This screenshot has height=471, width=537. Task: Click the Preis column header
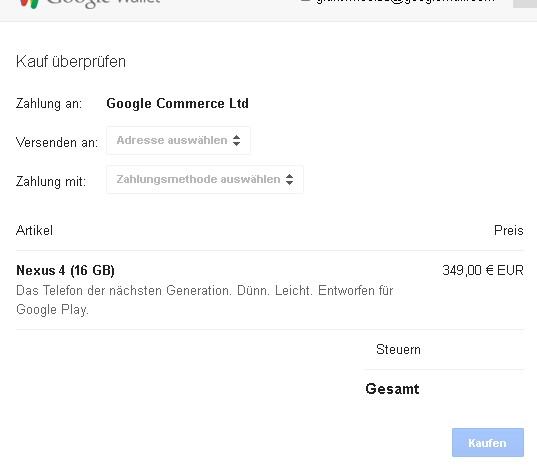coord(509,231)
